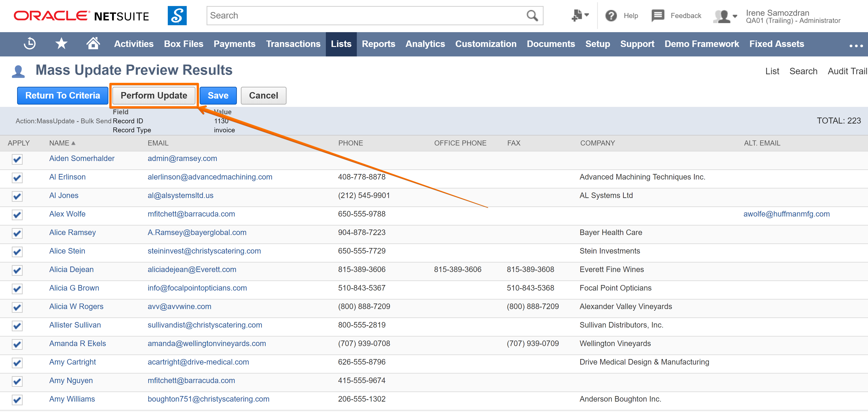Uncheck Apply for Alicia Dejean

pos(17,270)
